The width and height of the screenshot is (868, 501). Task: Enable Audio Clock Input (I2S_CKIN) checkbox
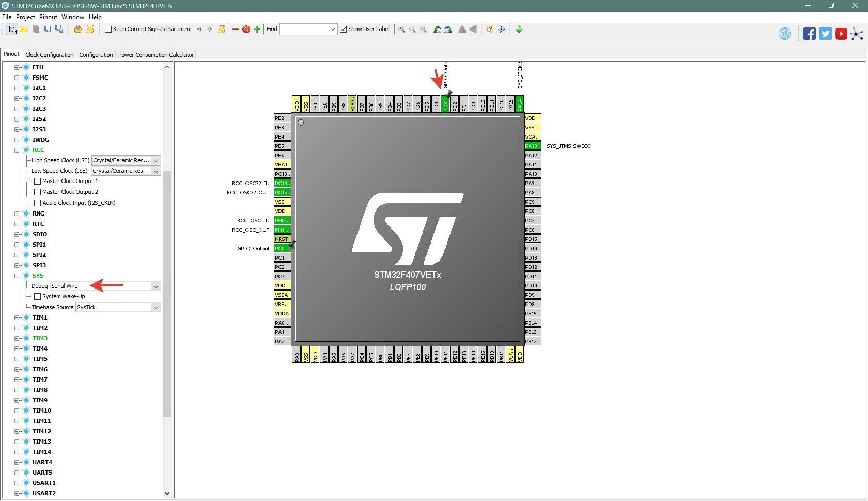coord(38,203)
